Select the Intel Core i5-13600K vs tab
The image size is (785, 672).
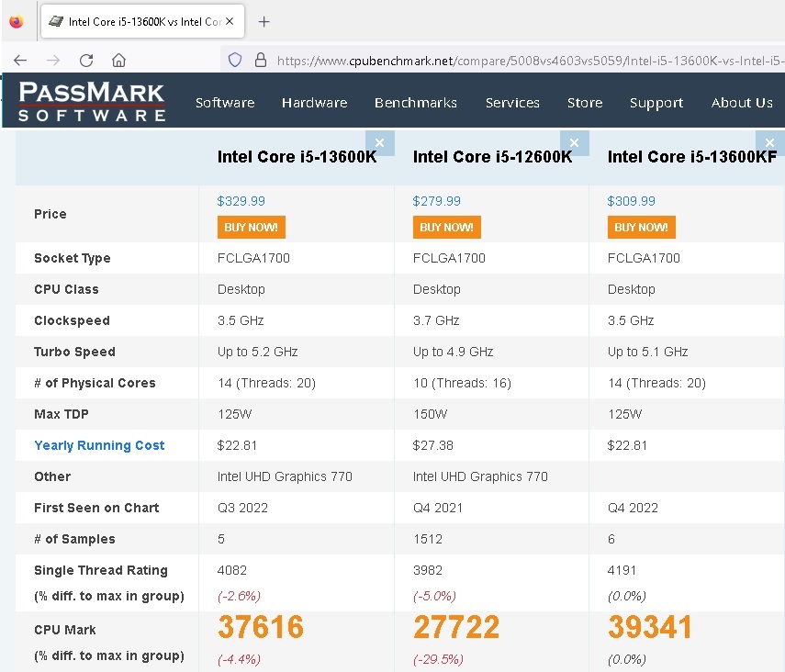(142, 21)
